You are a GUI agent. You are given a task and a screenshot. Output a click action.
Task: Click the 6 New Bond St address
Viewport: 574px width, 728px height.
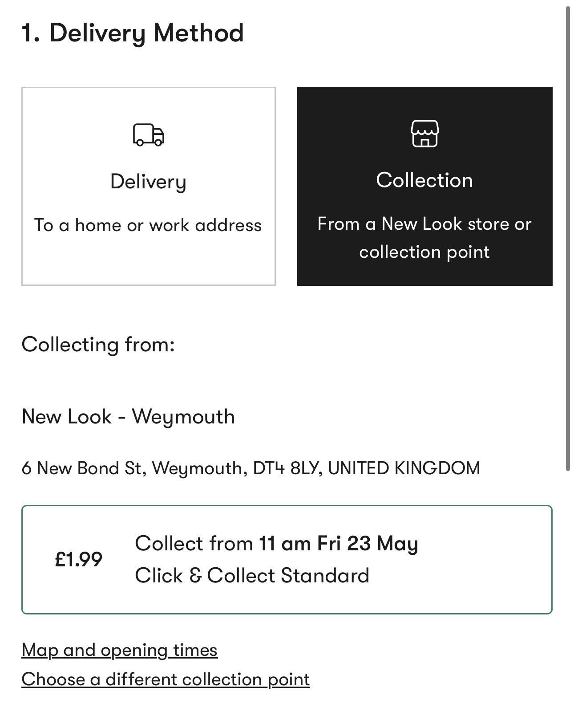pos(251,468)
